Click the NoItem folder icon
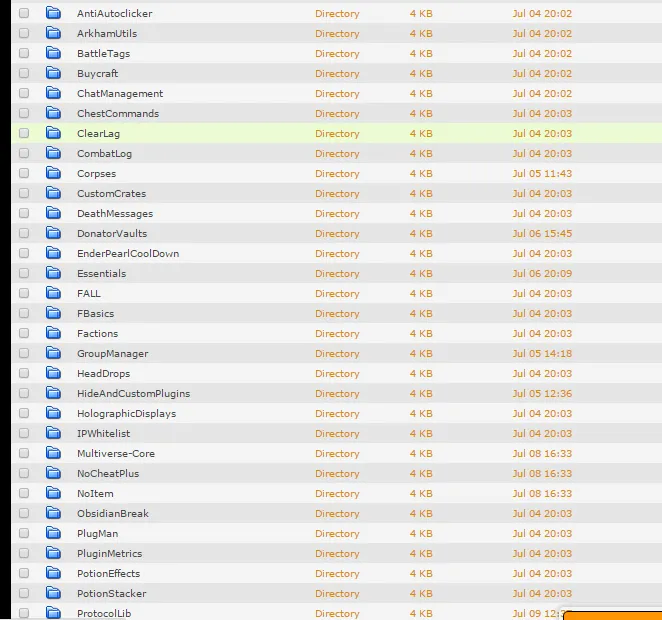Screen dimensions: 662x620 coord(53,493)
